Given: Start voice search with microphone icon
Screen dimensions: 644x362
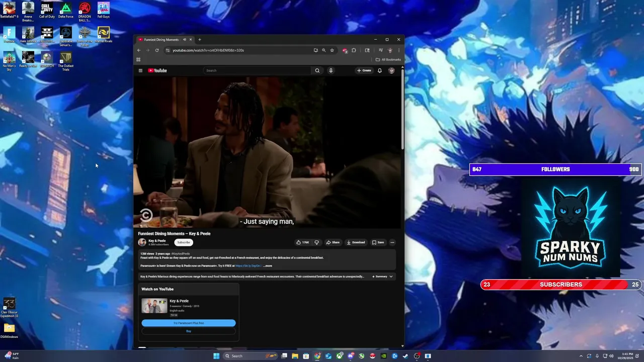Looking at the screenshot, I should coord(331,70).
